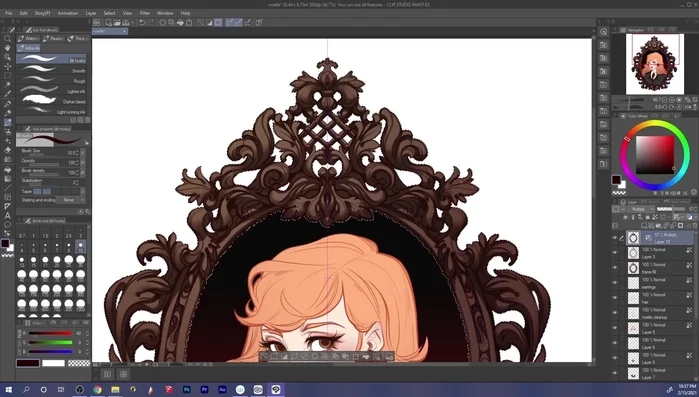
Task: Hide the noelle cleanup layer
Action: pyautogui.click(x=615, y=313)
